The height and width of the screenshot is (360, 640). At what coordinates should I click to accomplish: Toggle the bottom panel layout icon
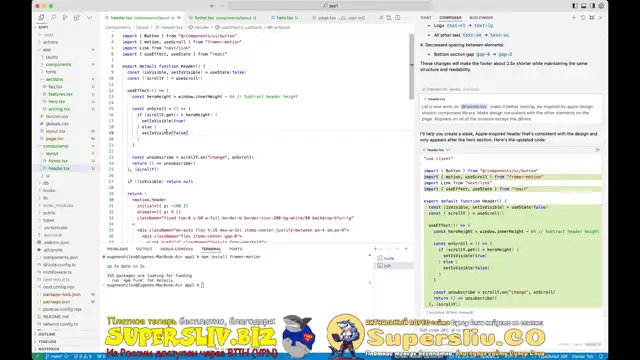click(584, 6)
